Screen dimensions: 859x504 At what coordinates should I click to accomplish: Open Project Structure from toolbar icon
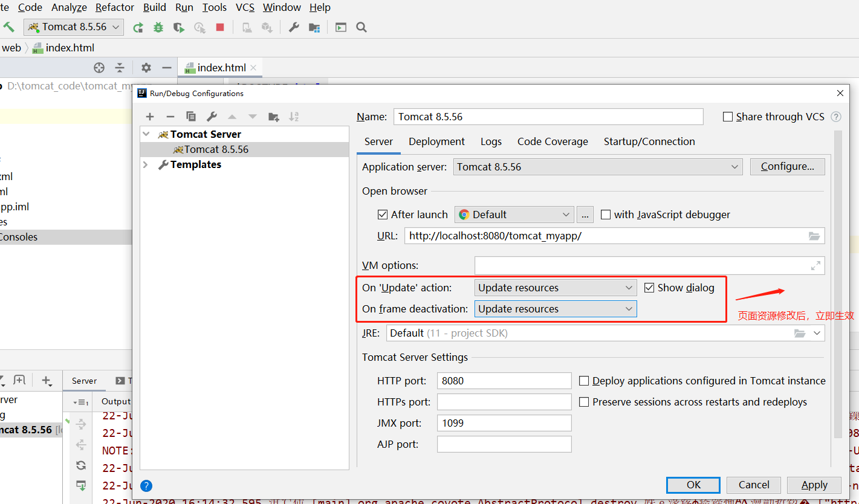click(x=314, y=27)
